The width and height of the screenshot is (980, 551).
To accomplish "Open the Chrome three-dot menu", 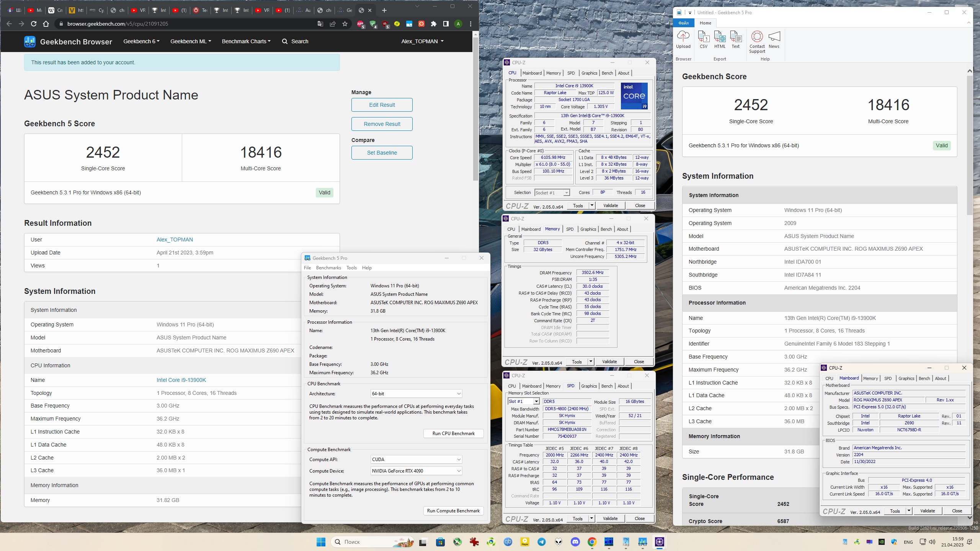I will click(x=470, y=24).
